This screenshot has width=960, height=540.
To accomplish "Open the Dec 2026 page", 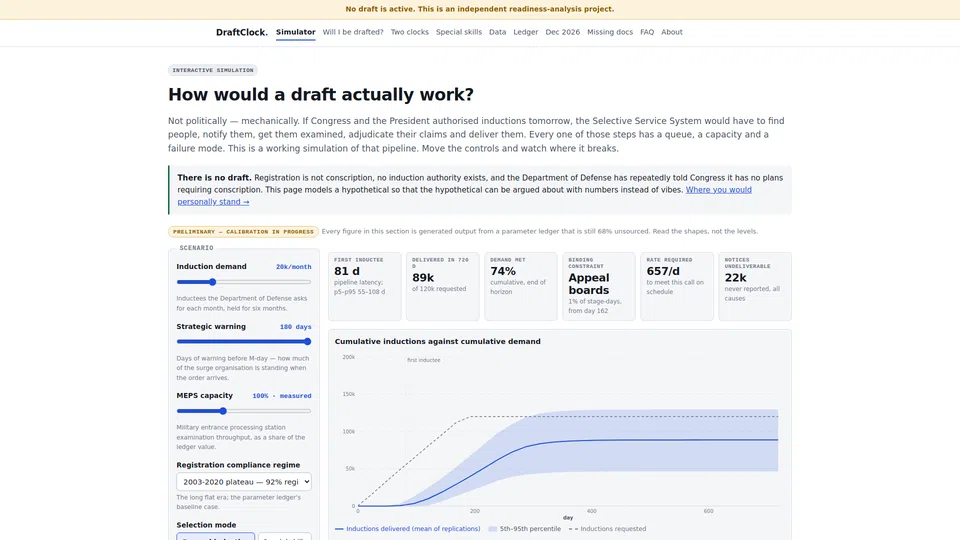I will tap(563, 32).
